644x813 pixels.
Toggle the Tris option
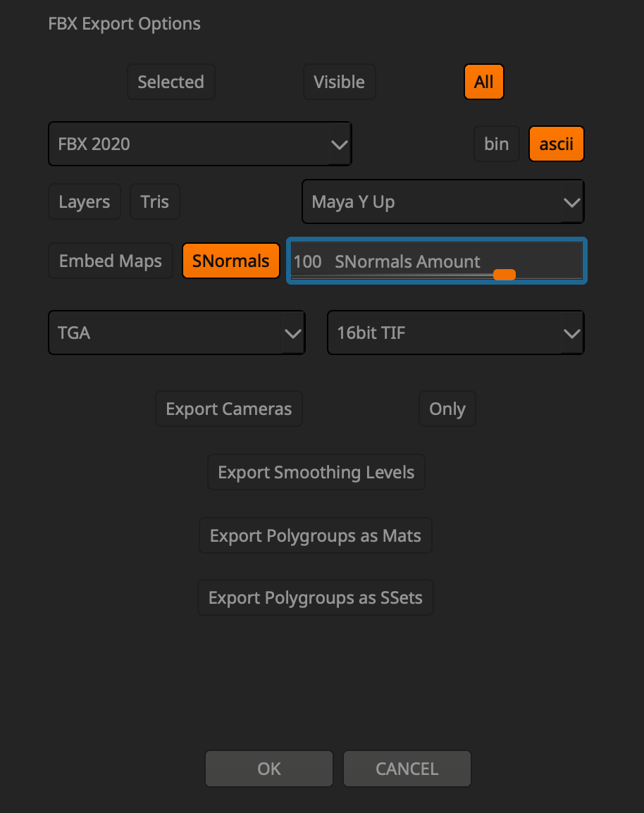[154, 202]
